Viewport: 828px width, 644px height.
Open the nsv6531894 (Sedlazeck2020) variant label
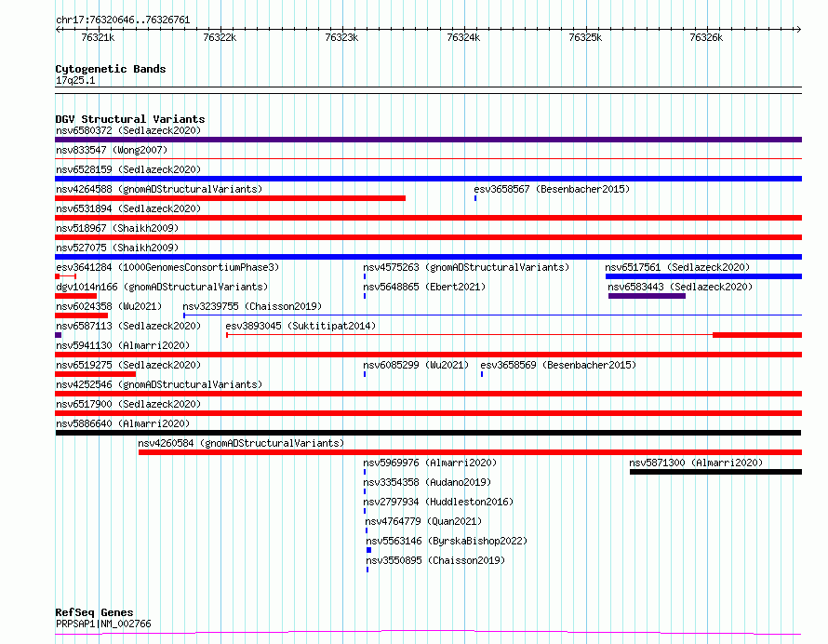128,208
